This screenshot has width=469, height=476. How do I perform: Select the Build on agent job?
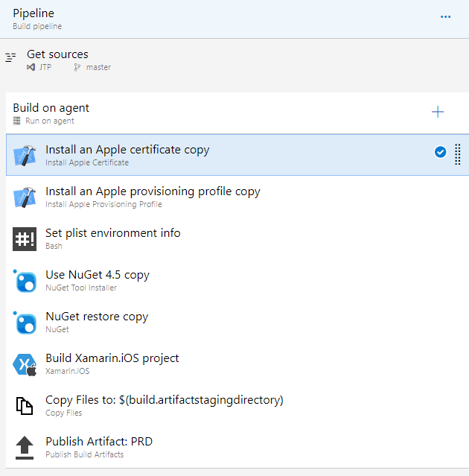coord(237,113)
